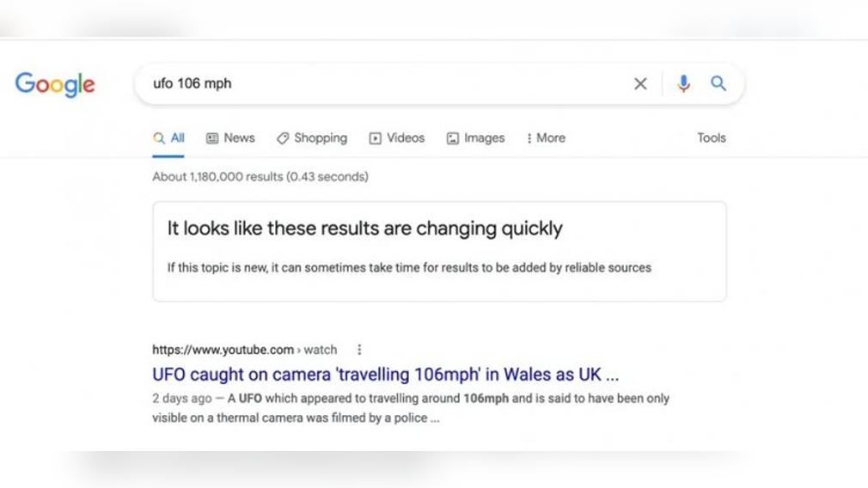Screen dimensions: 868x488
Task: Start voice search with the microphone icon
Action: coord(683,83)
